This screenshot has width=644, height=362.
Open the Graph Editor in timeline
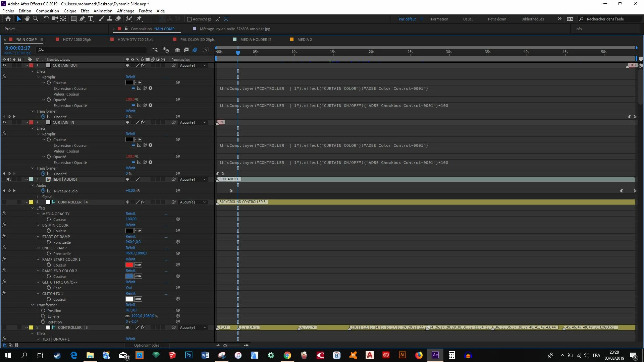click(x=206, y=50)
